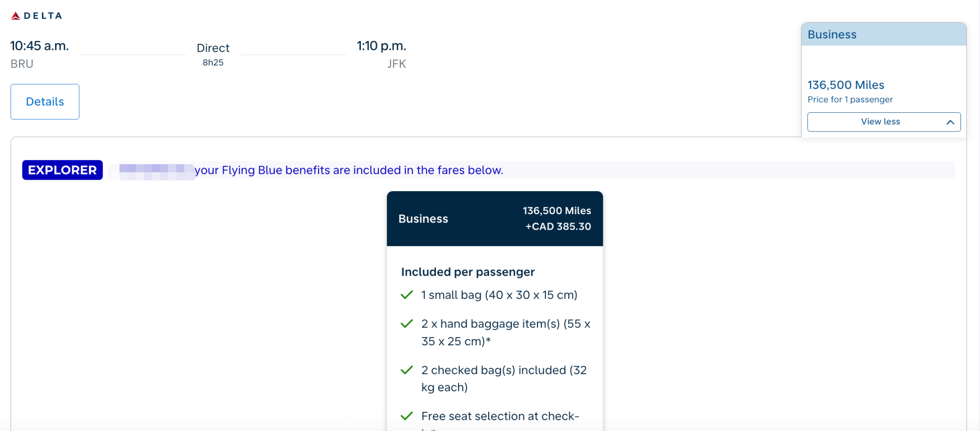Viewport: 980px width, 431px height.
Task: Click the Delta red triangle logo
Action: (15, 16)
